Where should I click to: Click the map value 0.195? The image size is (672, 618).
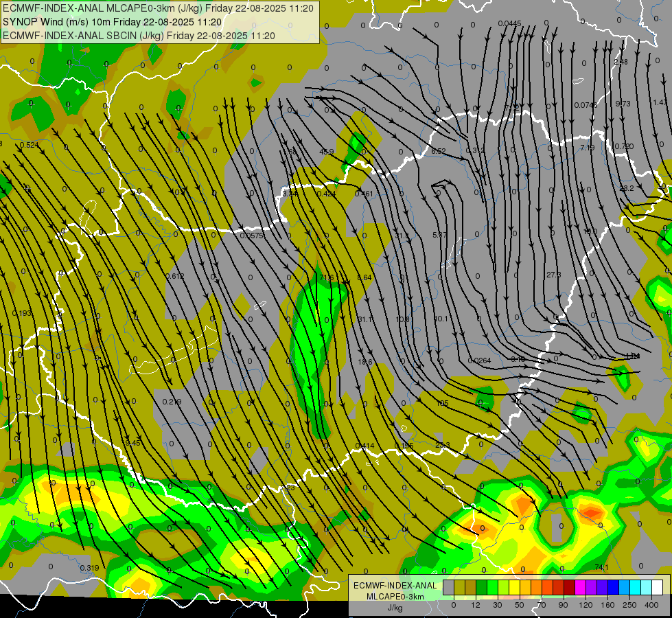point(404,446)
